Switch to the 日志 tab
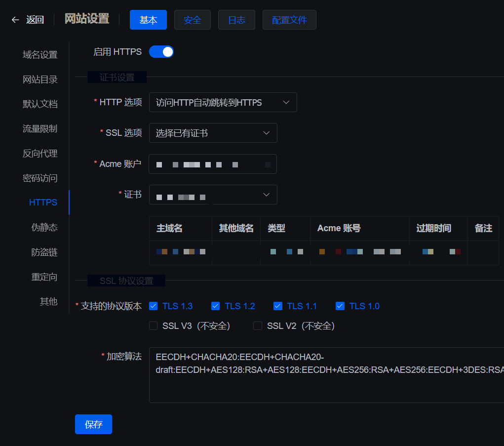Viewport: 504px width, 446px height. click(236, 20)
